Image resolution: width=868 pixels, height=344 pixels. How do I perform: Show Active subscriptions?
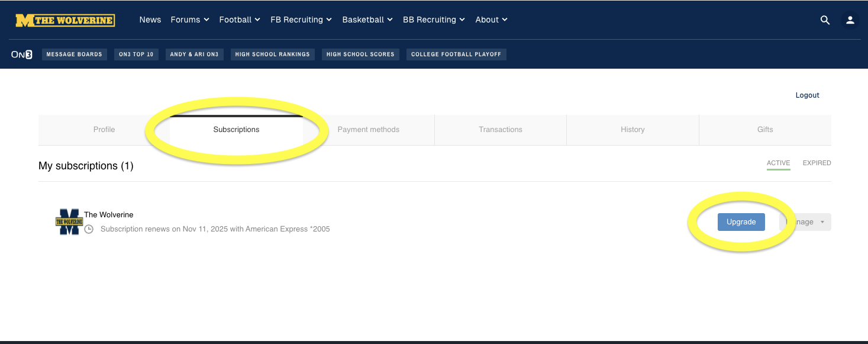[x=779, y=163]
